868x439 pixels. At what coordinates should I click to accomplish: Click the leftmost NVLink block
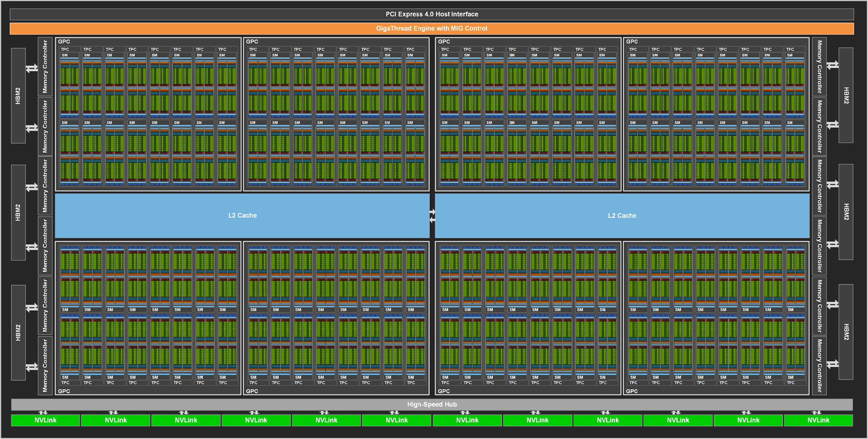pos(45,420)
